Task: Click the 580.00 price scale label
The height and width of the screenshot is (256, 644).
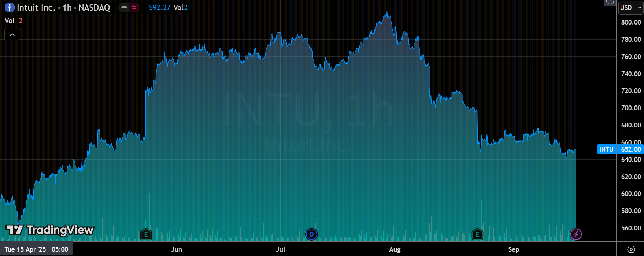Action: point(631,211)
